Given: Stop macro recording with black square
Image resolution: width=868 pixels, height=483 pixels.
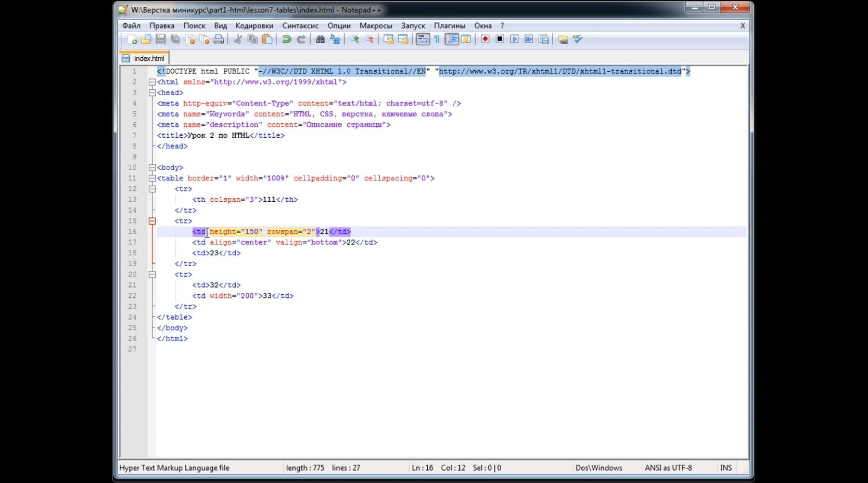Looking at the screenshot, I should click(500, 40).
